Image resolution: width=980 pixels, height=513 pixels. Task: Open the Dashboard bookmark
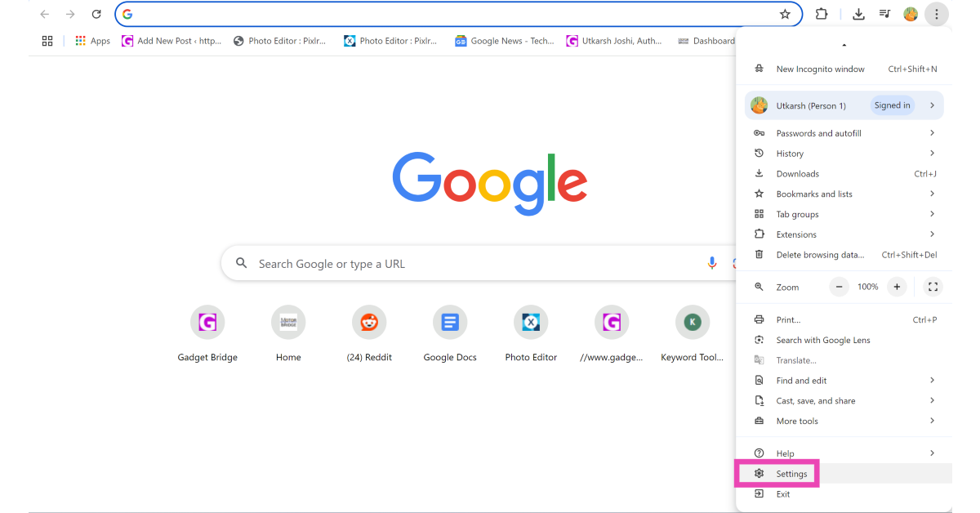point(706,41)
